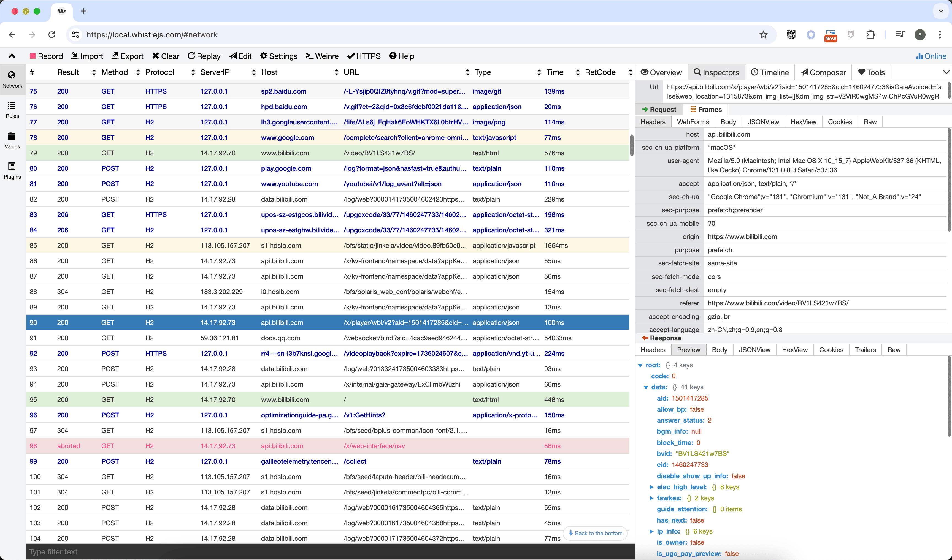Expand the elec_high_level JSON node
Screen dimensions: 952x560
tap(651, 487)
